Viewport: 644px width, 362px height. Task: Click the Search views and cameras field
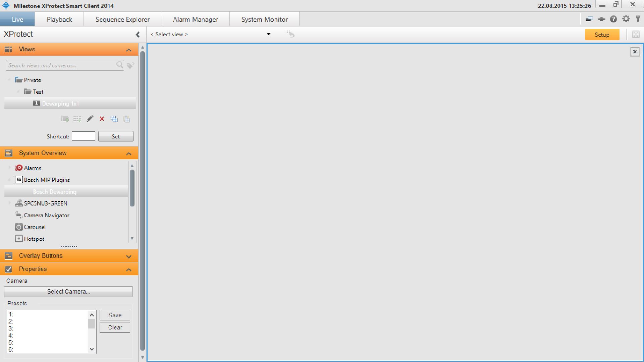pyautogui.click(x=65, y=65)
